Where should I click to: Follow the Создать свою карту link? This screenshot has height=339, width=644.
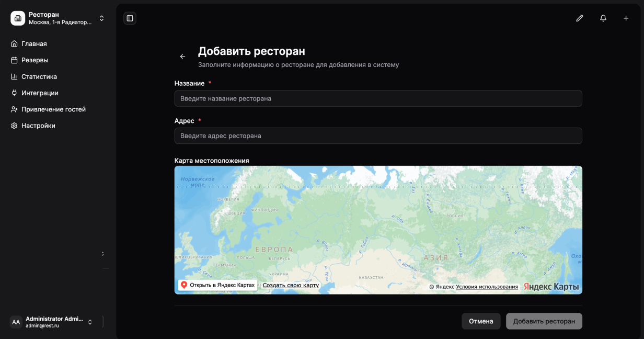(291, 286)
